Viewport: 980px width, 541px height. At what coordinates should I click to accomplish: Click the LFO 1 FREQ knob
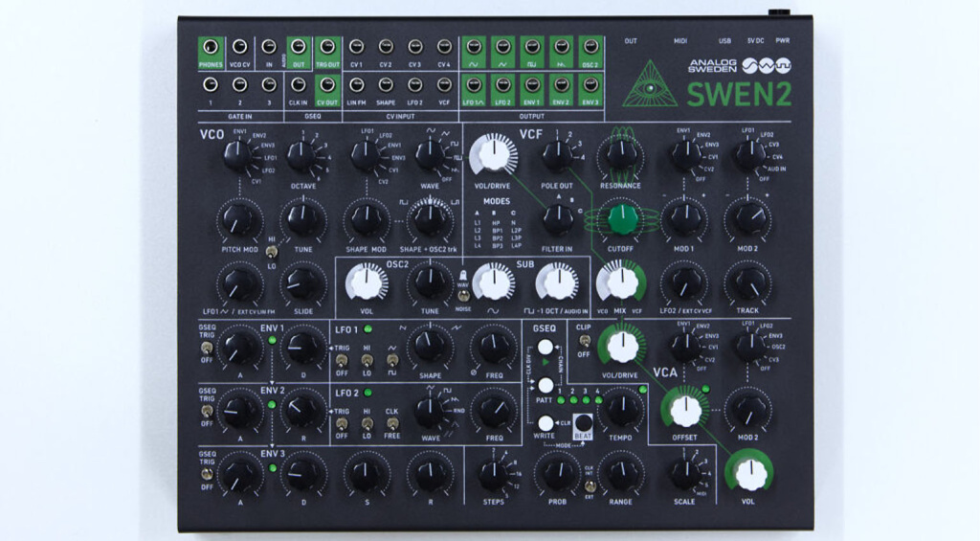click(494, 348)
